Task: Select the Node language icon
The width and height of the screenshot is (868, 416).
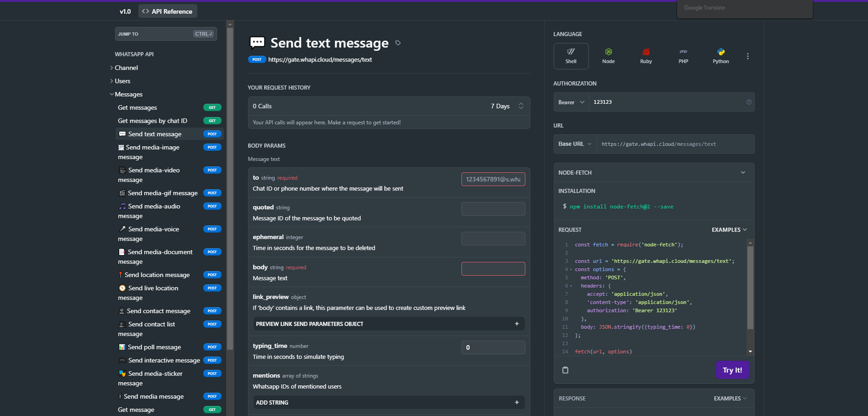Action: [609, 56]
